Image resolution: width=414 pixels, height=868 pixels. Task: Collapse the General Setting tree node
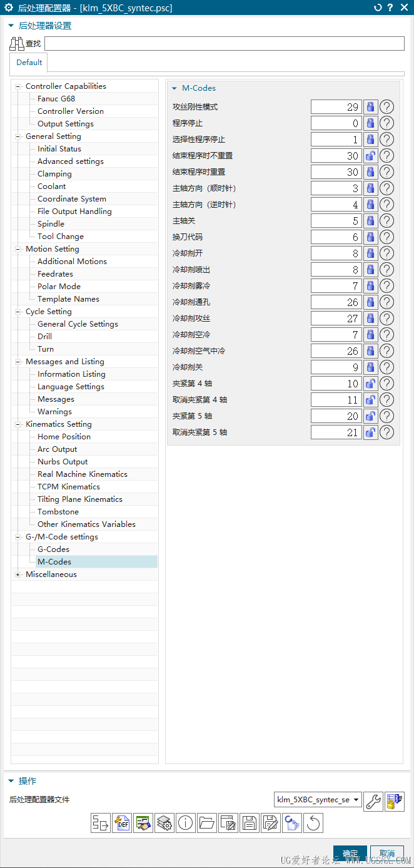coord(19,136)
